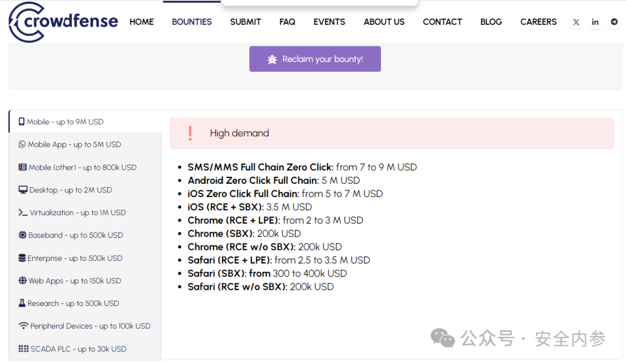Select Enterprise - up to 500k USD tab

click(x=85, y=258)
